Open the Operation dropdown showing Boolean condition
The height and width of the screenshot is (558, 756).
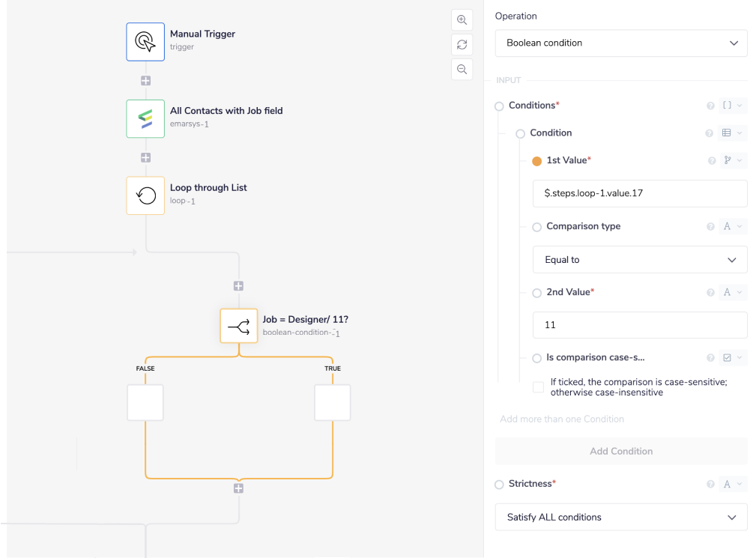tap(621, 43)
